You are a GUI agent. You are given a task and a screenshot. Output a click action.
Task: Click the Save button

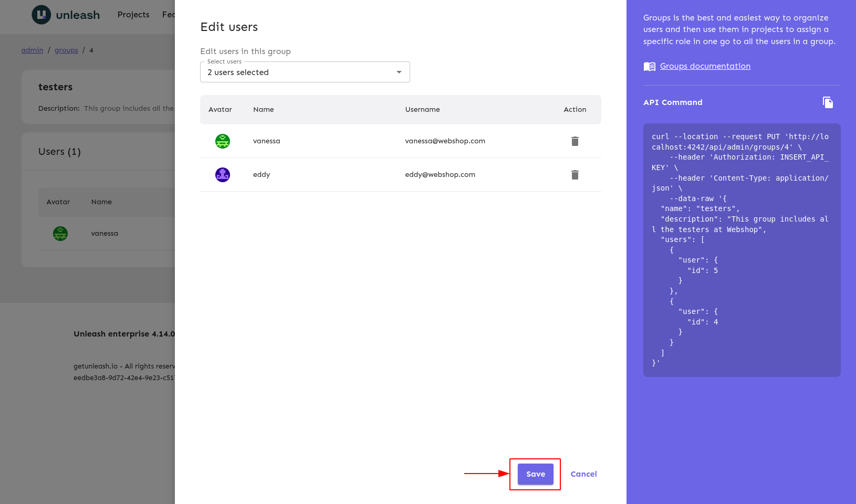pos(535,474)
